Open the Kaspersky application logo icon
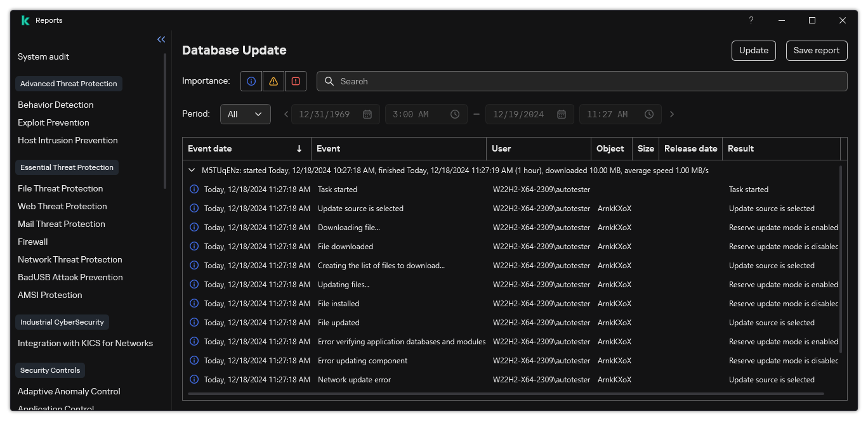The height and width of the screenshot is (421, 868). pos(25,20)
